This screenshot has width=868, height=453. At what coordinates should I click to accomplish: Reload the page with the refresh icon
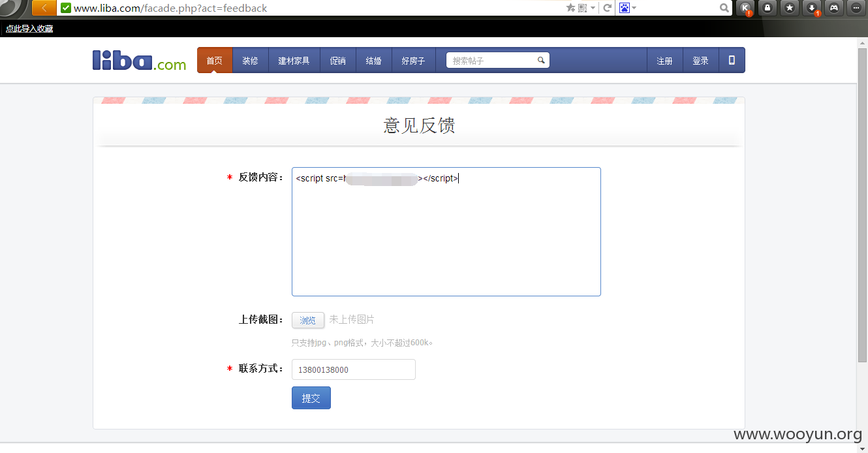click(x=607, y=8)
